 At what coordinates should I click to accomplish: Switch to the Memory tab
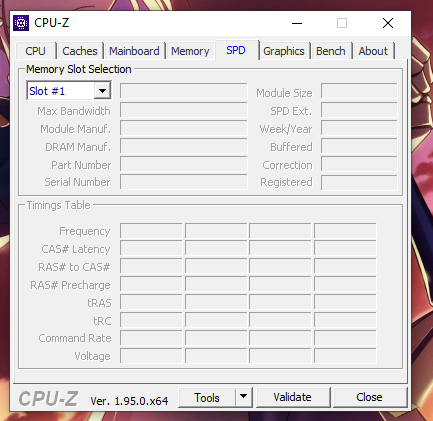coord(190,51)
